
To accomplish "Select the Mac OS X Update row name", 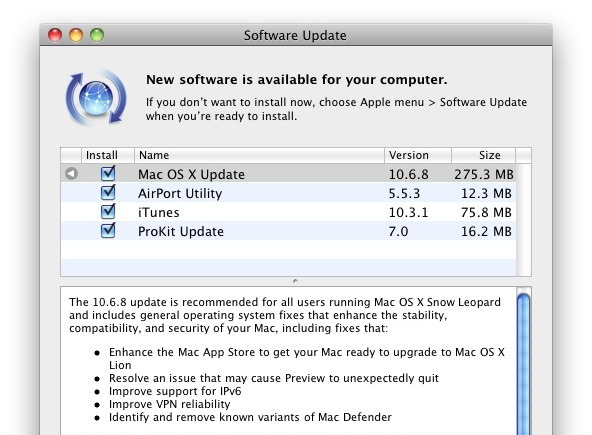I will pos(191,174).
